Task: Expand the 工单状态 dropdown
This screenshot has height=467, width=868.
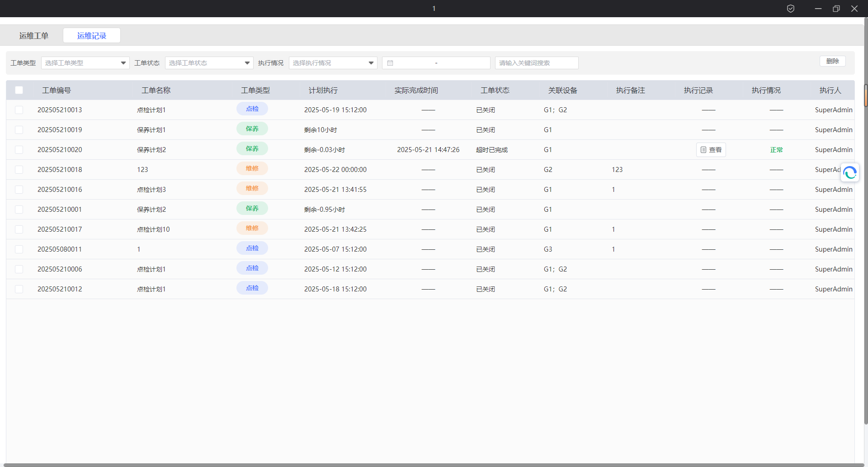Action: click(209, 63)
